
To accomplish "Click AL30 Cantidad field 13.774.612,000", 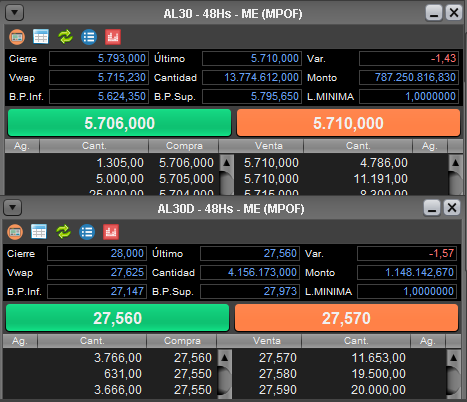I will point(252,78).
